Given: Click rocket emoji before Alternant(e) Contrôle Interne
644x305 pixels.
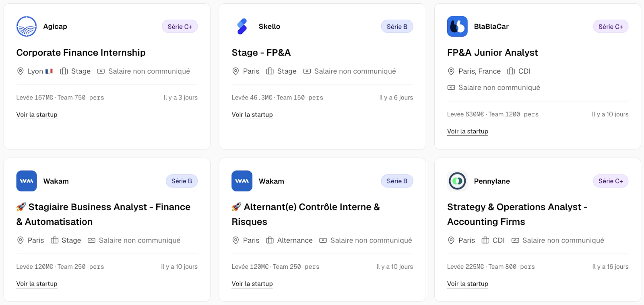Looking at the screenshot, I should (237, 207).
